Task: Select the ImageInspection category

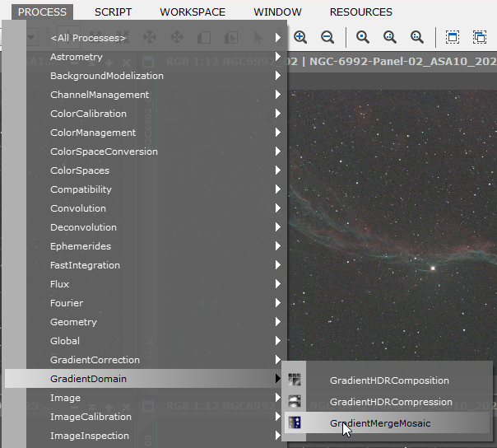Action: point(144,436)
